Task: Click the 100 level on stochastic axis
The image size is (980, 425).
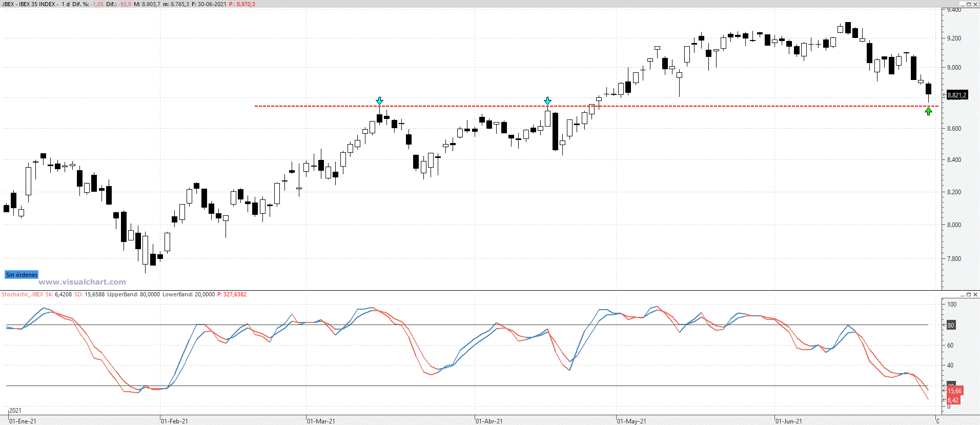Action: pos(952,304)
